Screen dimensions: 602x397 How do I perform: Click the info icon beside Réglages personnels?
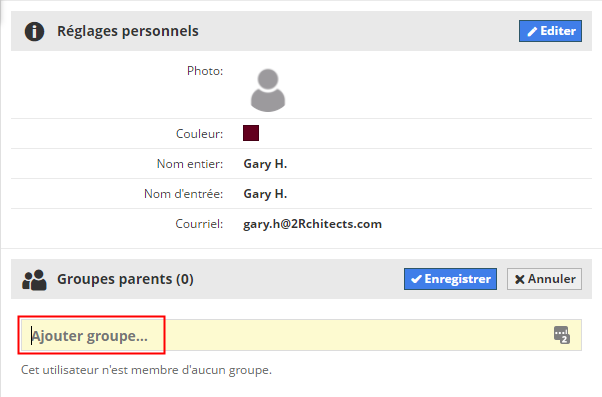click(x=34, y=31)
